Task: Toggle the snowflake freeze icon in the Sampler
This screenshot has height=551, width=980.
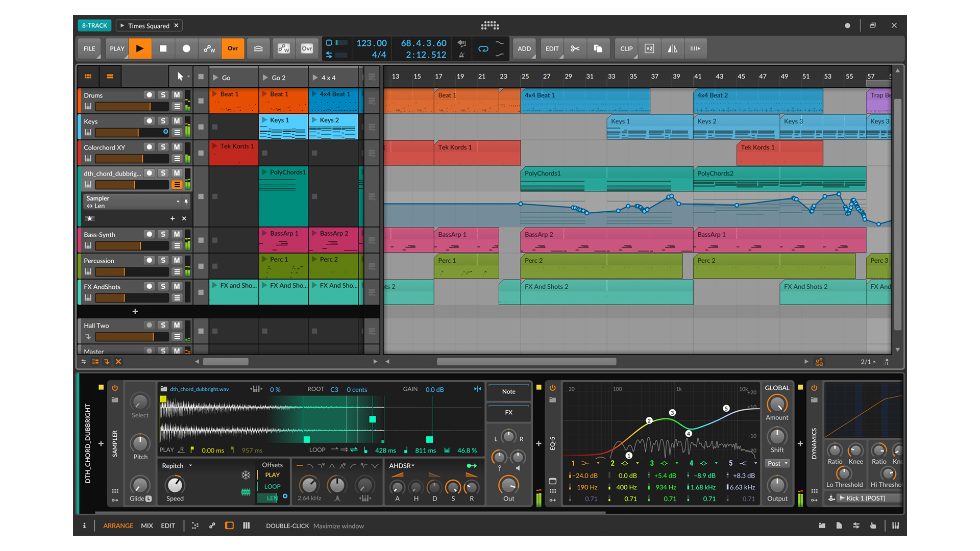Action: (246, 474)
